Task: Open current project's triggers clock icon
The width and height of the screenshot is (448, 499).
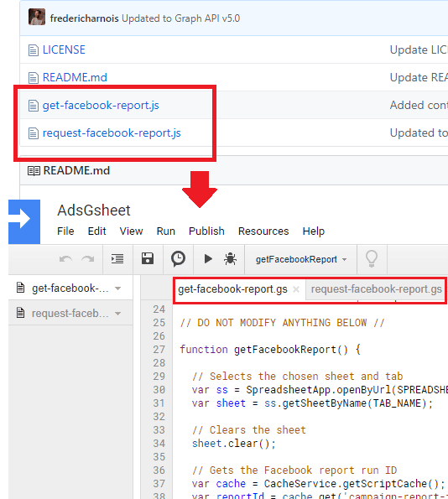Action: pos(178,259)
